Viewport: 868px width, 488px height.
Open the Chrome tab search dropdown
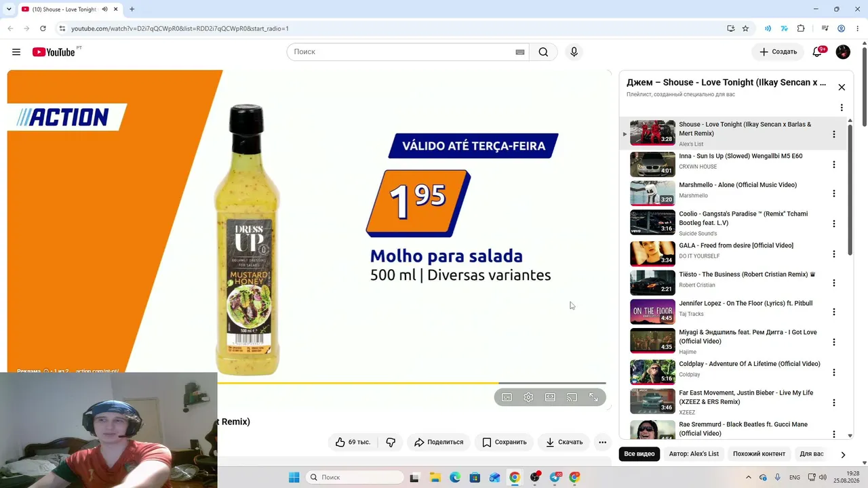click(x=9, y=9)
